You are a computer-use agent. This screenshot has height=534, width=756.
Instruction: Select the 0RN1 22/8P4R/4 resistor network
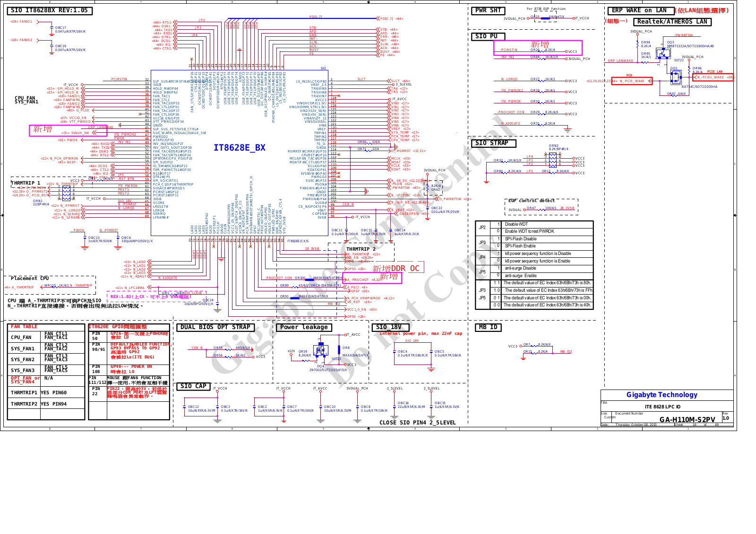66,193
